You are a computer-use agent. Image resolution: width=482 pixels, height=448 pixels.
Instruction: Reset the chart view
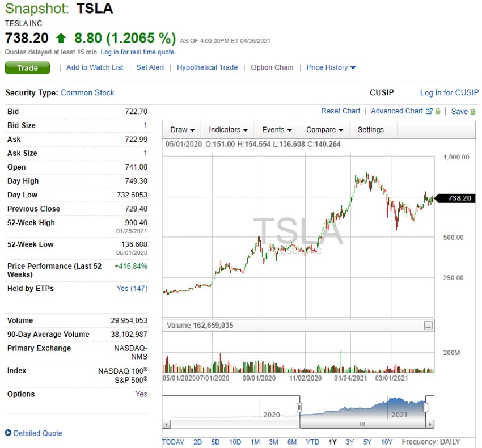[x=341, y=111]
